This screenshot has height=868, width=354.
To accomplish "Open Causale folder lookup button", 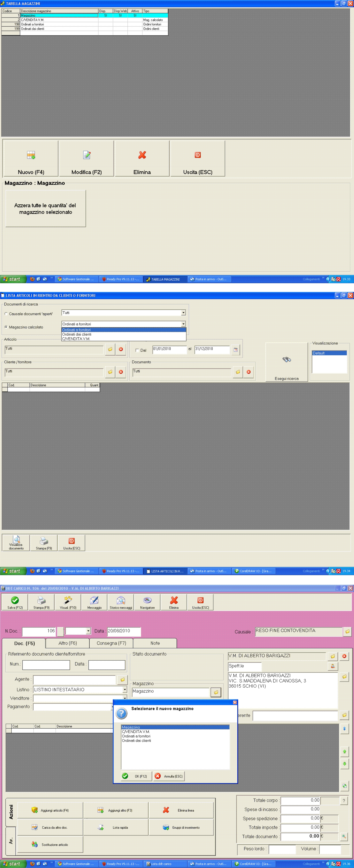I will click(x=347, y=631).
